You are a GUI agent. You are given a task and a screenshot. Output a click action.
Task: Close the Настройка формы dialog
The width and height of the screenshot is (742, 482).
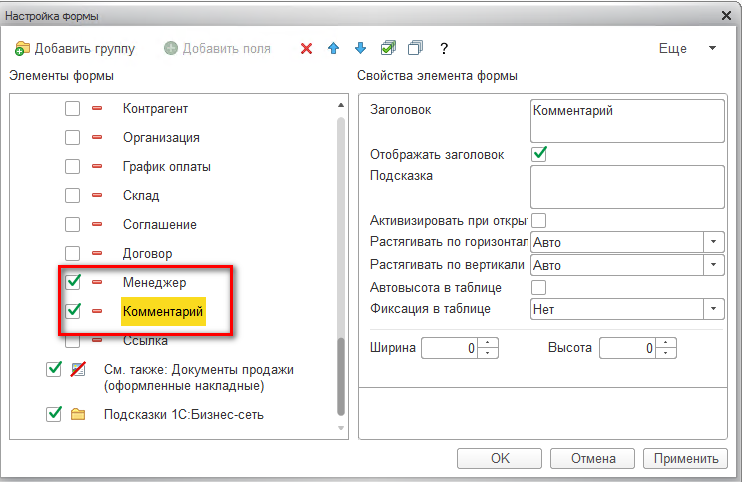726,16
